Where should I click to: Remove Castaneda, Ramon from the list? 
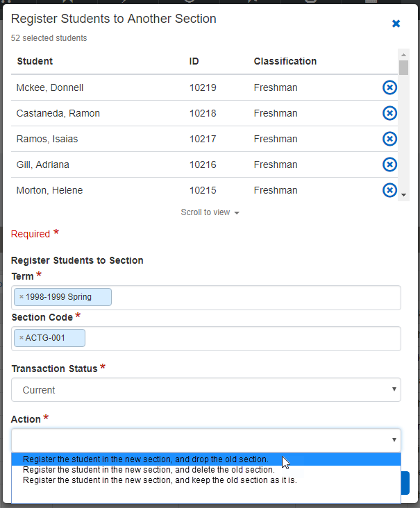point(389,113)
